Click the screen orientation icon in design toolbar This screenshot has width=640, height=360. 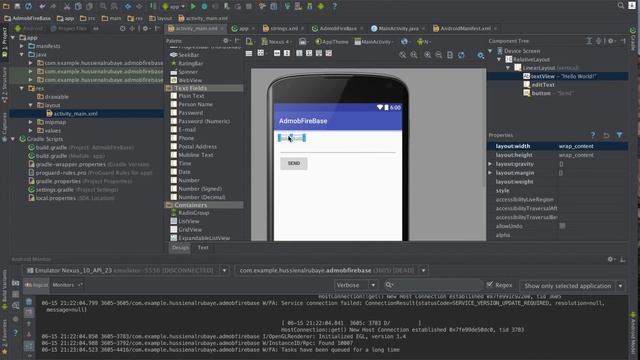point(303,42)
